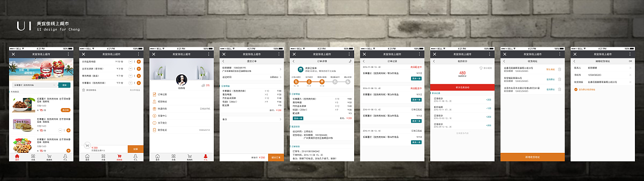
Task: Tap the cart icon beside the ¥200 total
Action: pos(87,145)
